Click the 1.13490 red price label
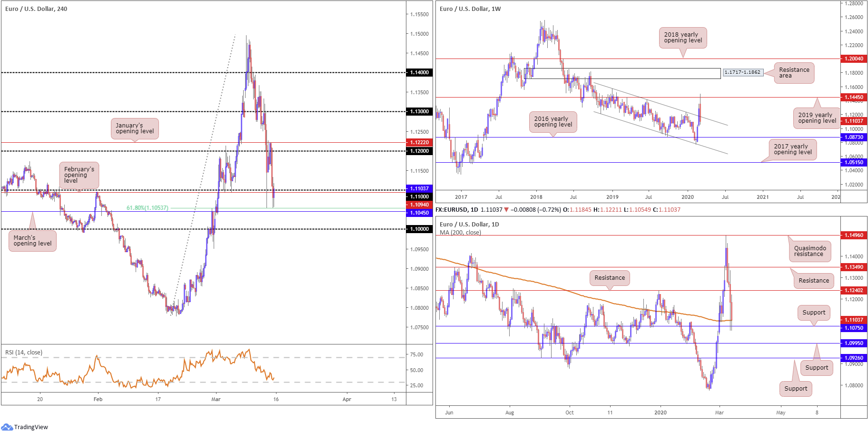 pos(854,267)
